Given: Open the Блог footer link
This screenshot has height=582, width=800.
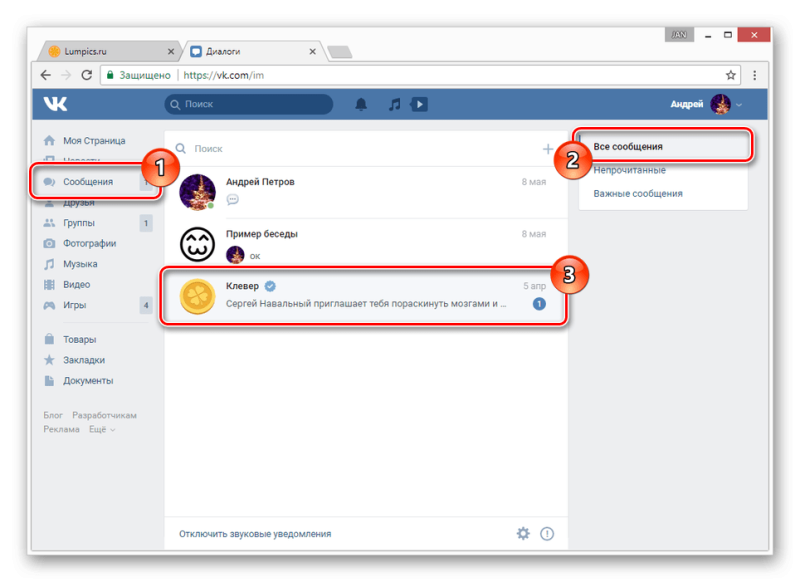Looking at the screenshot, I should click(53, 415).
